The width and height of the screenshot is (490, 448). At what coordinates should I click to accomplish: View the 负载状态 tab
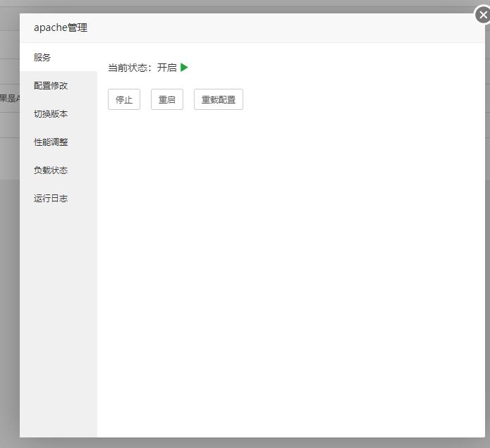tap(51, 170)
